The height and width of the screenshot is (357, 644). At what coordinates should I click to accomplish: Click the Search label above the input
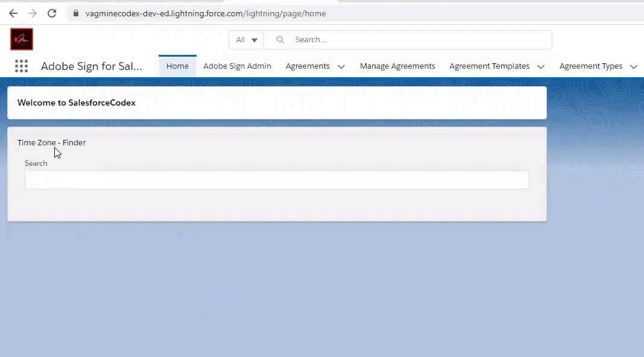coord(36,163)
